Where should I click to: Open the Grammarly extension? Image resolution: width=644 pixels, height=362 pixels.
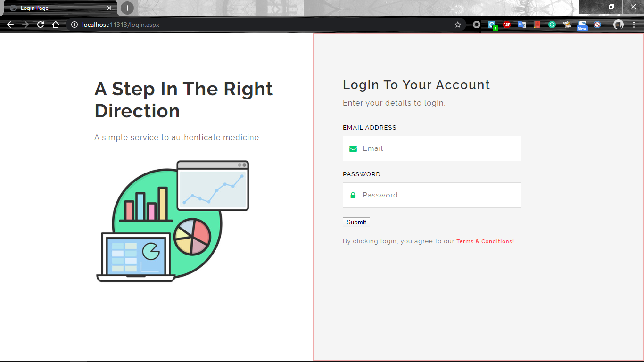coord(552,25)
